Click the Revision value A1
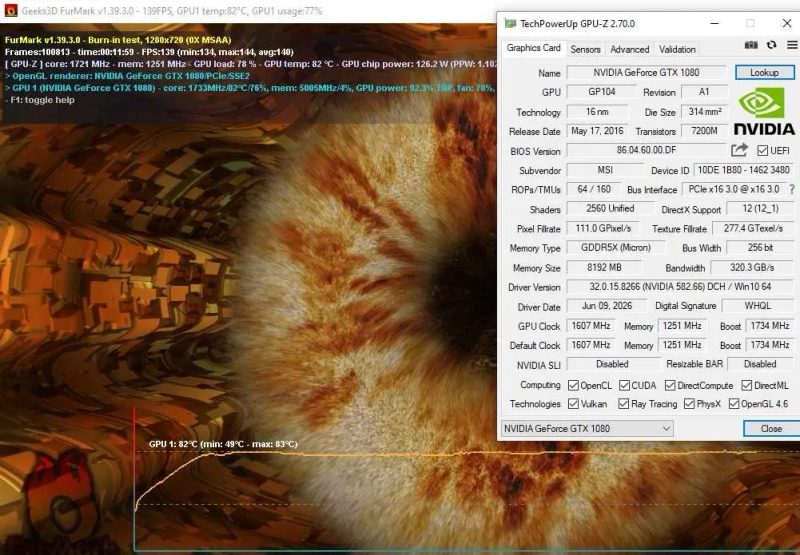 point(704,92)
